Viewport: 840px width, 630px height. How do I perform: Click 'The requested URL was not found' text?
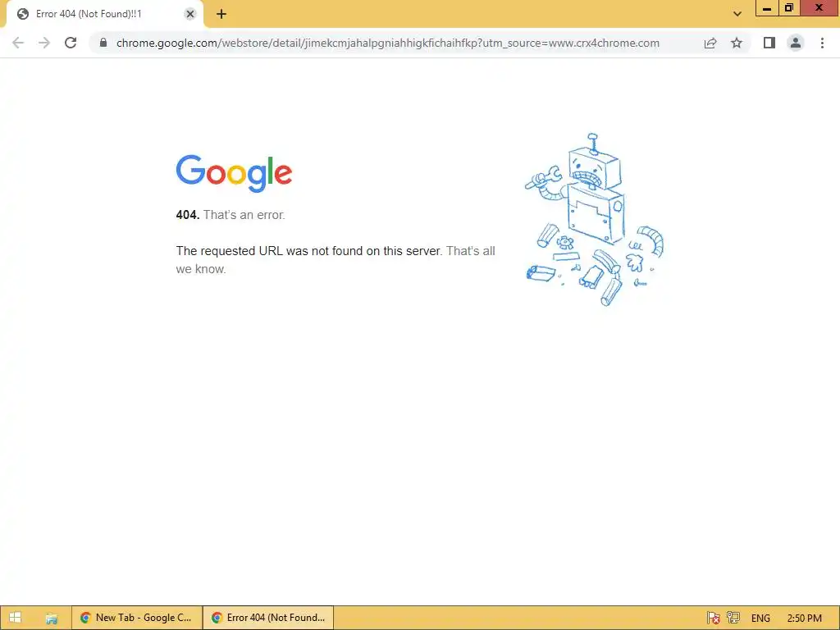click(x=309, y=251)
